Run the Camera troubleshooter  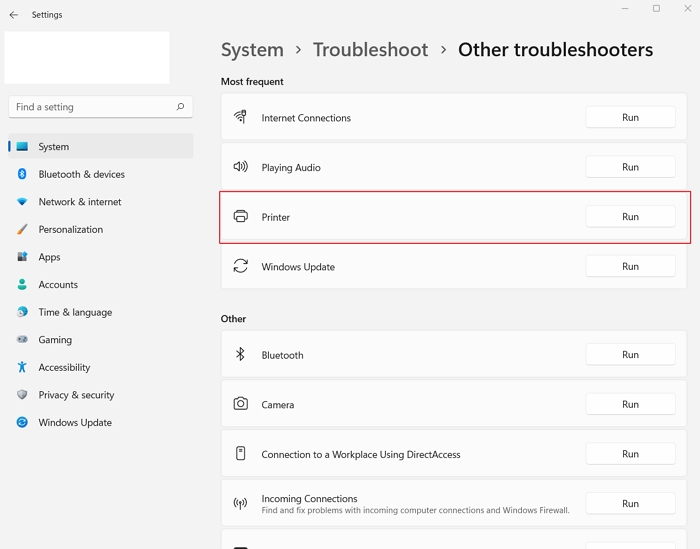(630, 404)
